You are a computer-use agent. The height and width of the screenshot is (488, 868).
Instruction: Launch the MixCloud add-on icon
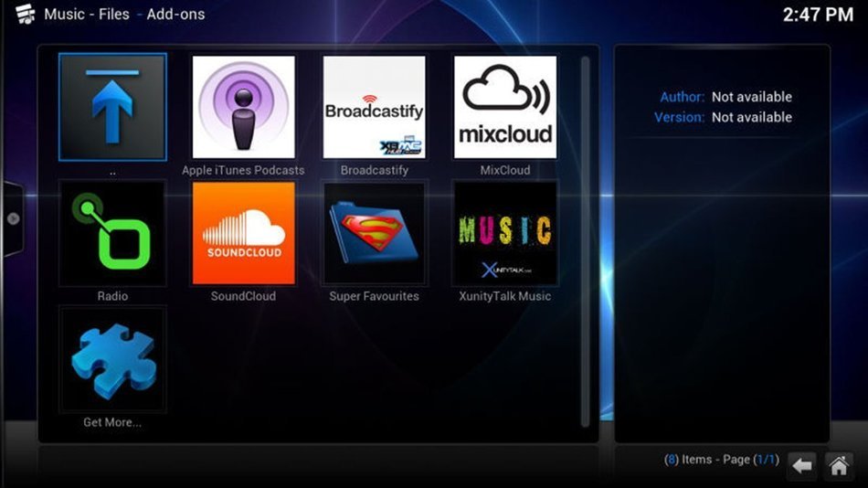(505, 107)
